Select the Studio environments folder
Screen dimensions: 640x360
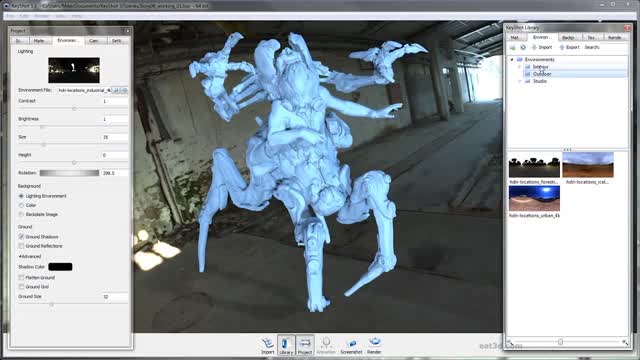[x=540, y=81]
